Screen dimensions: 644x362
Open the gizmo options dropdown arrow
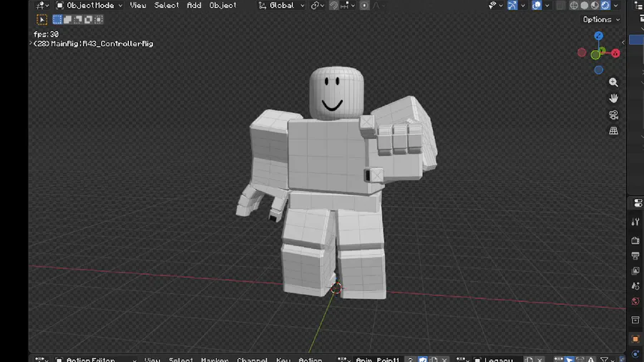(523, 5)
